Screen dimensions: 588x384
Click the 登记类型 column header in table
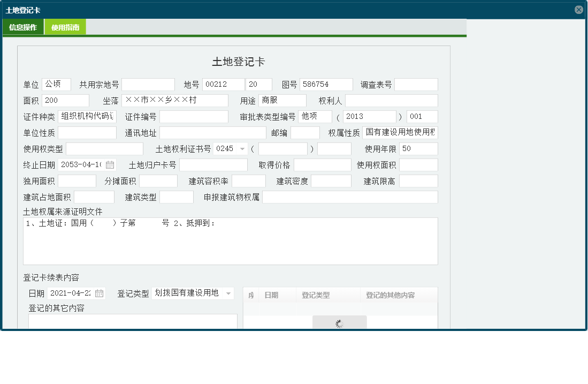point(316,295)
